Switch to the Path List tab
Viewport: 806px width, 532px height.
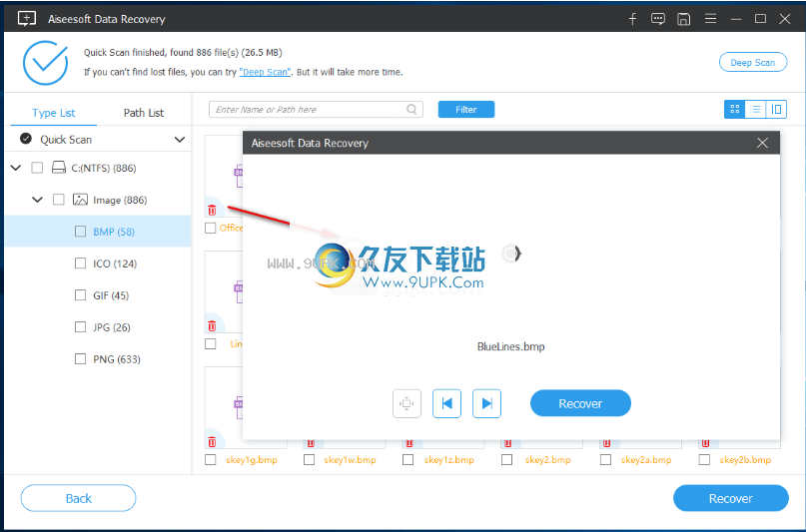click(x=144, y=113)
